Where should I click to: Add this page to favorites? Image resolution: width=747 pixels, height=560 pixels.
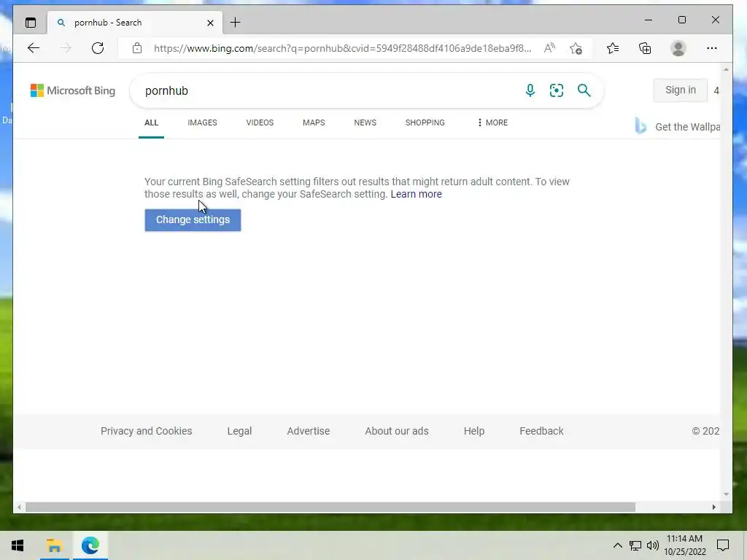pyautogui.click(x=576, y=48)
